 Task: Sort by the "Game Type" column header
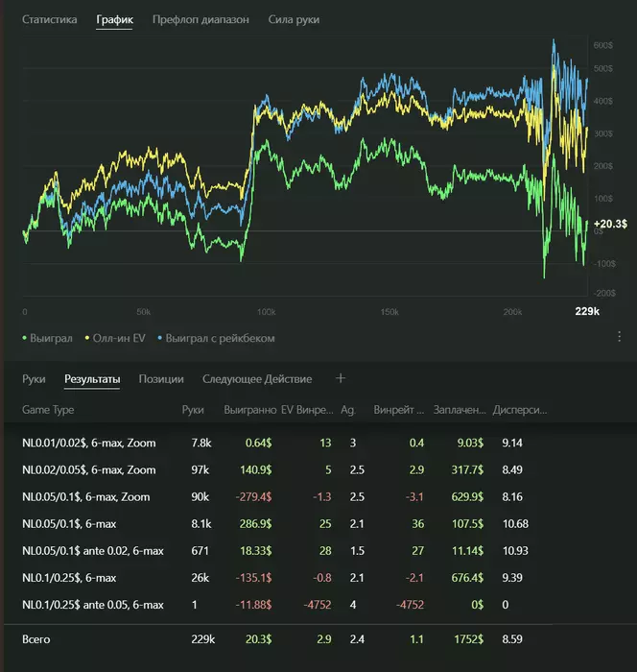click(48, 410)
